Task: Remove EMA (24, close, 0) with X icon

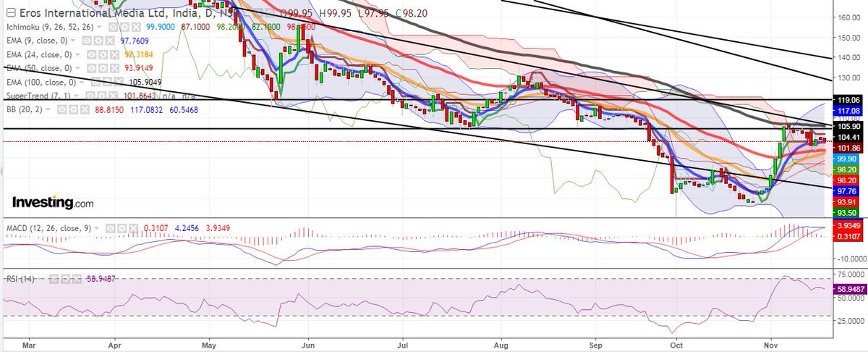Action: [x=114, y=54]
